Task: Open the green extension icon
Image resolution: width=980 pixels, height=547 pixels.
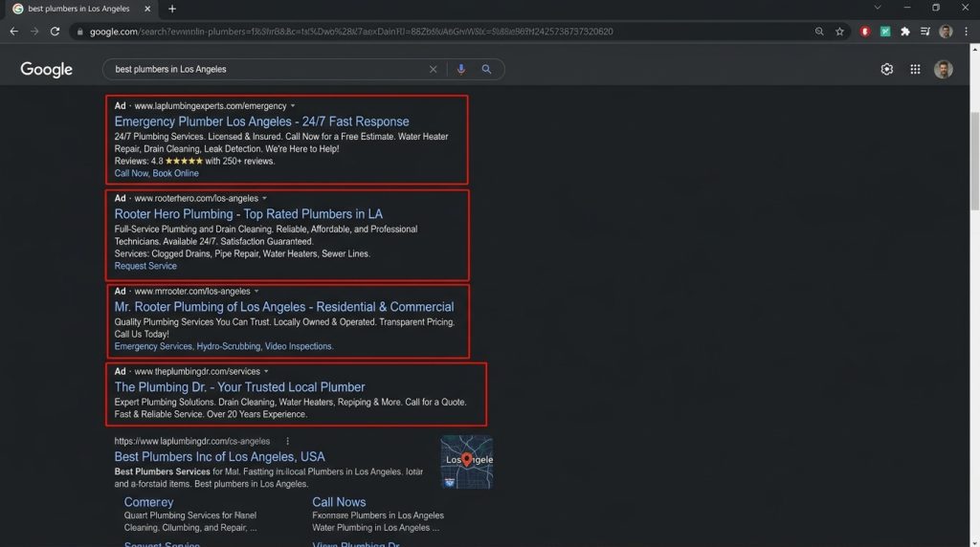Action: click(x=885, y=32)
